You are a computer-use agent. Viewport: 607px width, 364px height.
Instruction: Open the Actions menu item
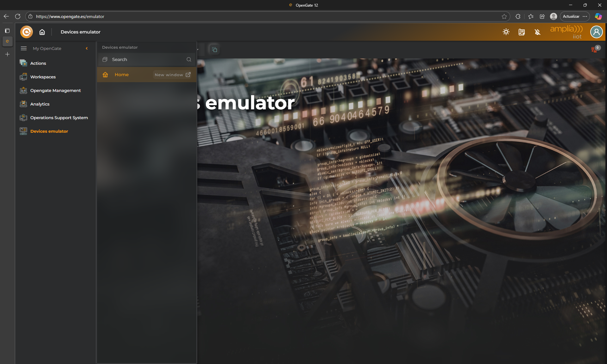[x=38, y=63]
